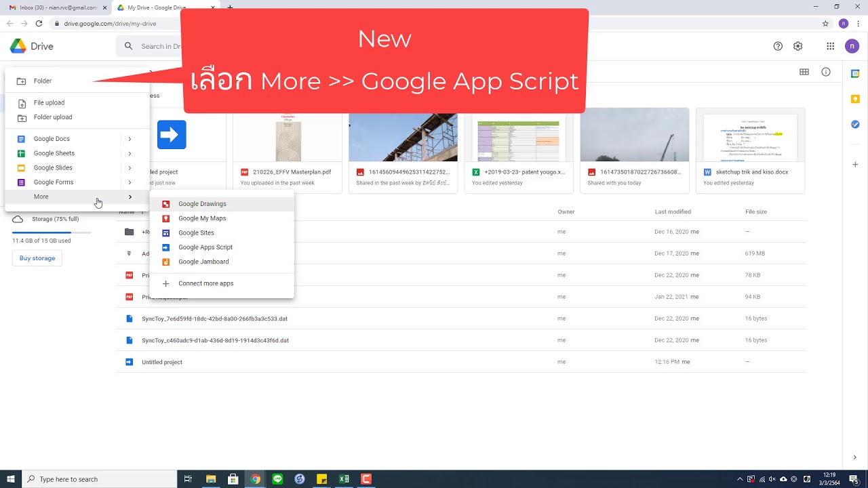Sort by Owner column header

click(x=566, y=211)
